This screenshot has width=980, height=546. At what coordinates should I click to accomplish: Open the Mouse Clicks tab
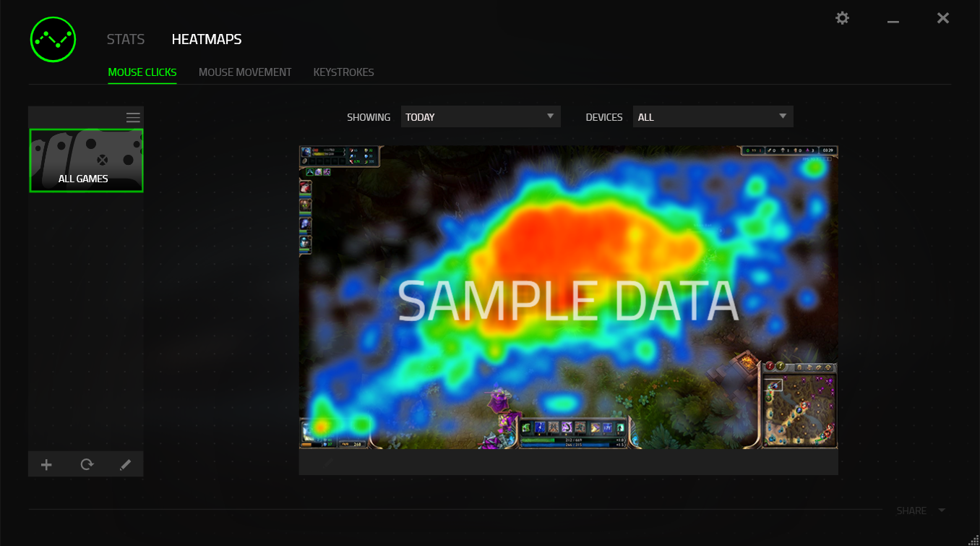coord(142,72)
